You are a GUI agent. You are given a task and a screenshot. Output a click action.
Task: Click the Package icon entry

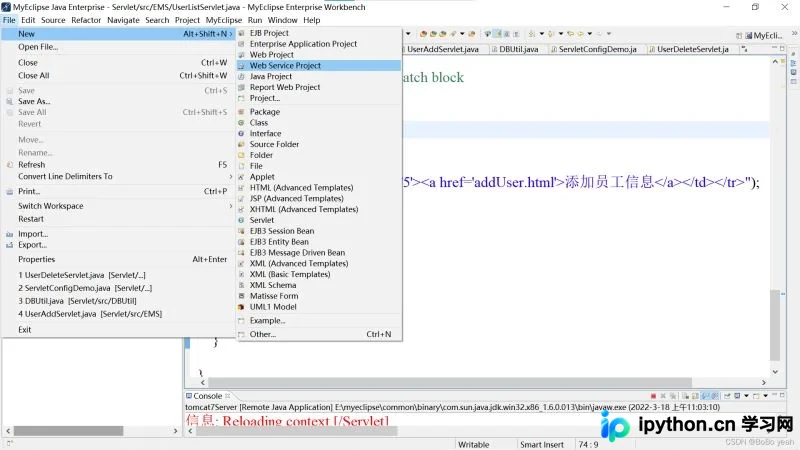point(241,112)
